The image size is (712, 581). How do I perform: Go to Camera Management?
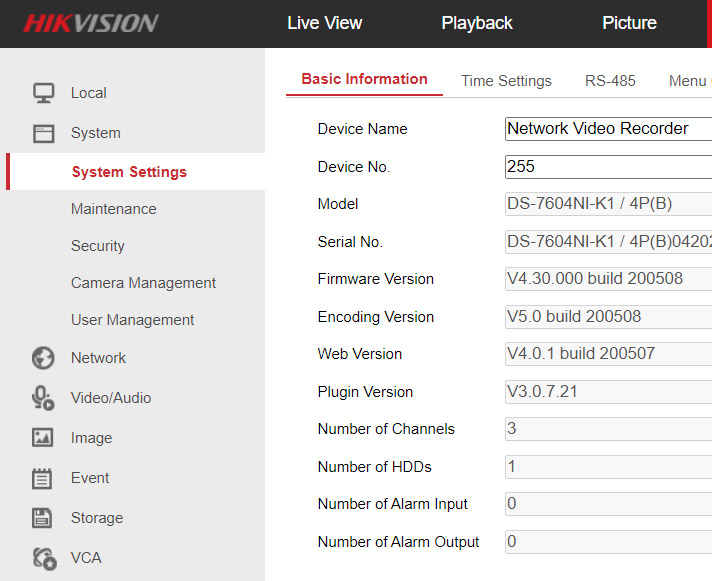pos(143,283)
